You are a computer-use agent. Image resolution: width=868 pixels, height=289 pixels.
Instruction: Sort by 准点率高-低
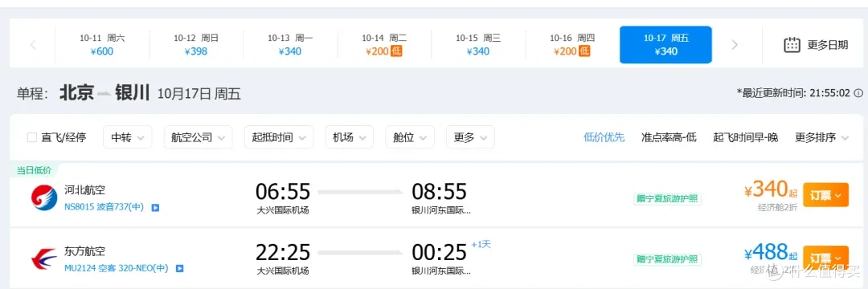[669, 137]
